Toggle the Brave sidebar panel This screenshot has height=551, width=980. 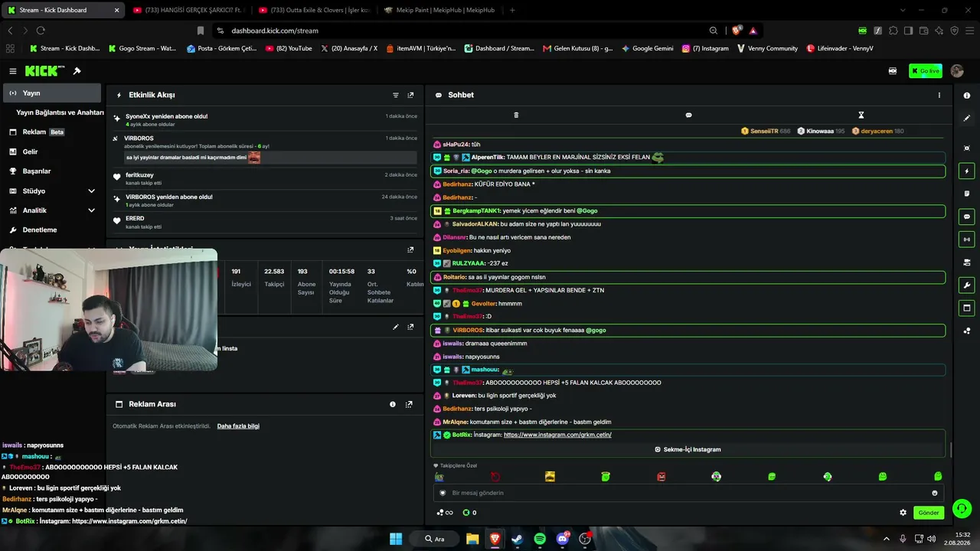point(908,31)
